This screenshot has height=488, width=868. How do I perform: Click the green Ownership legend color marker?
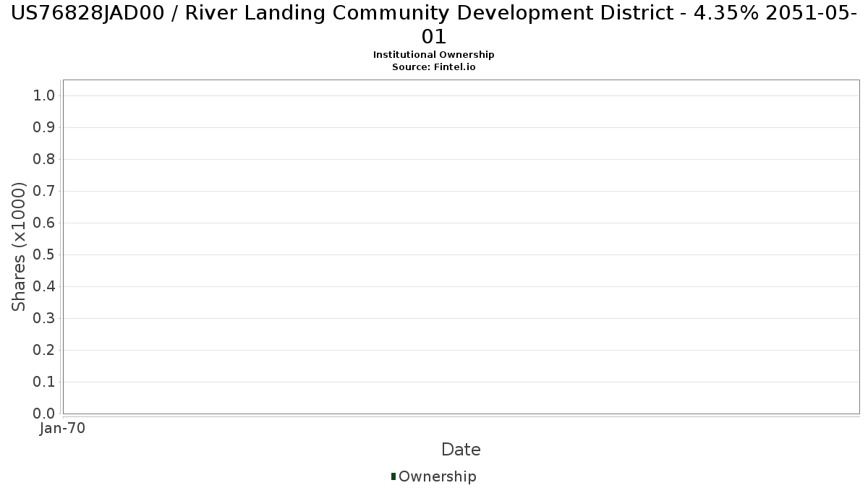393,476
